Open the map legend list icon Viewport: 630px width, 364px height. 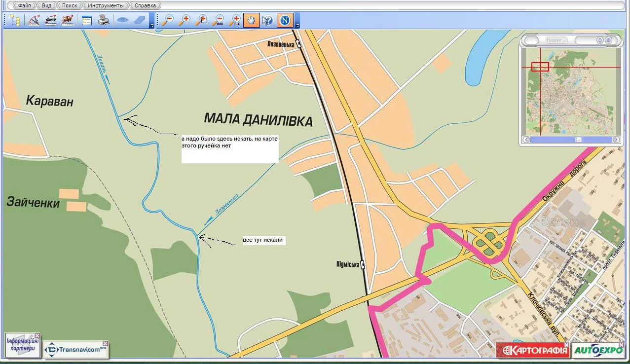(87, 20)
